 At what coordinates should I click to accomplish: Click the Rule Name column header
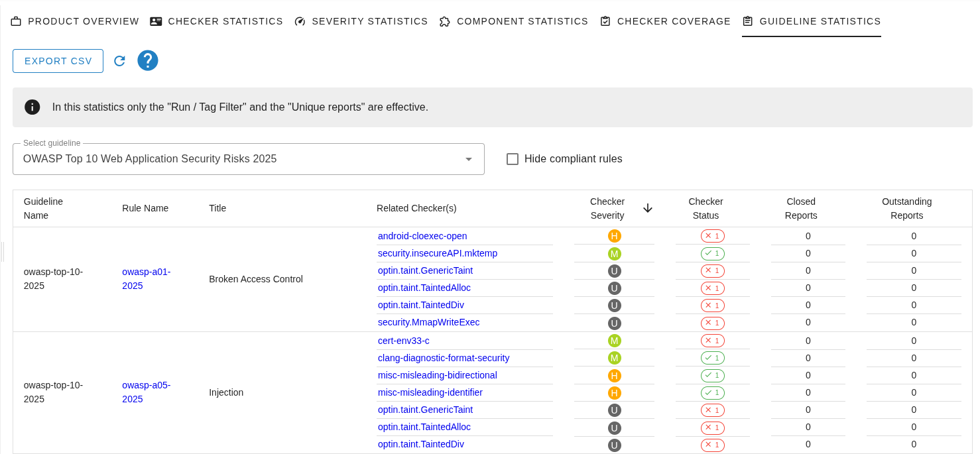(145, 208)
